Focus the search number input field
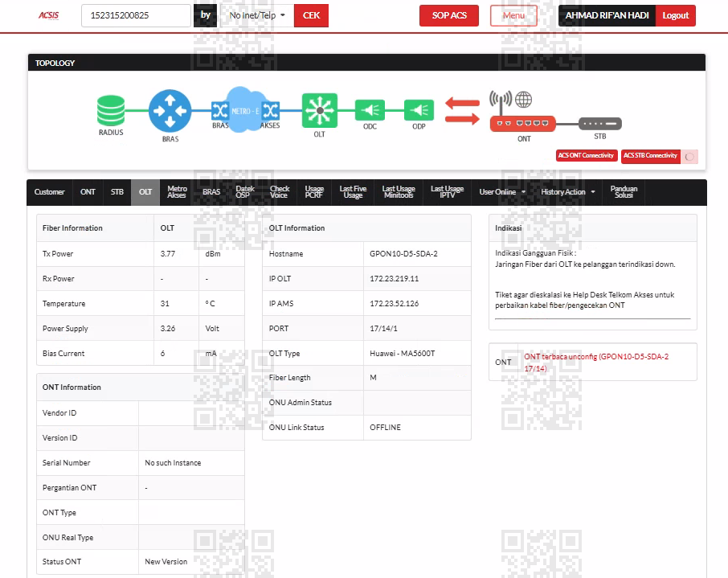Screen dimensions: 728x578 (136, 15)
